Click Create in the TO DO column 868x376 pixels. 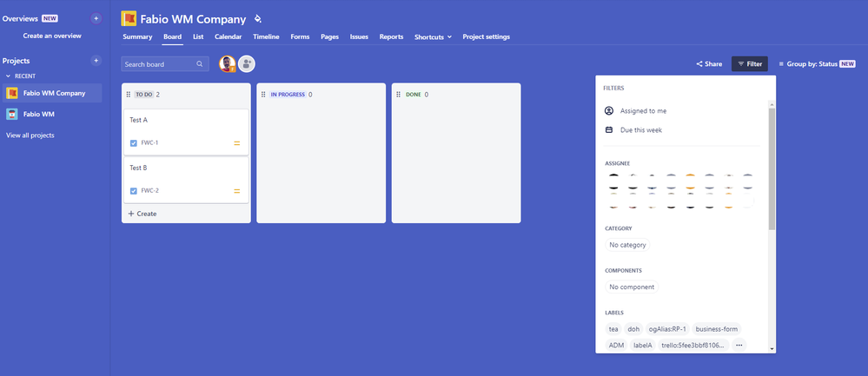pyautogui.click(x=142, y=214)
